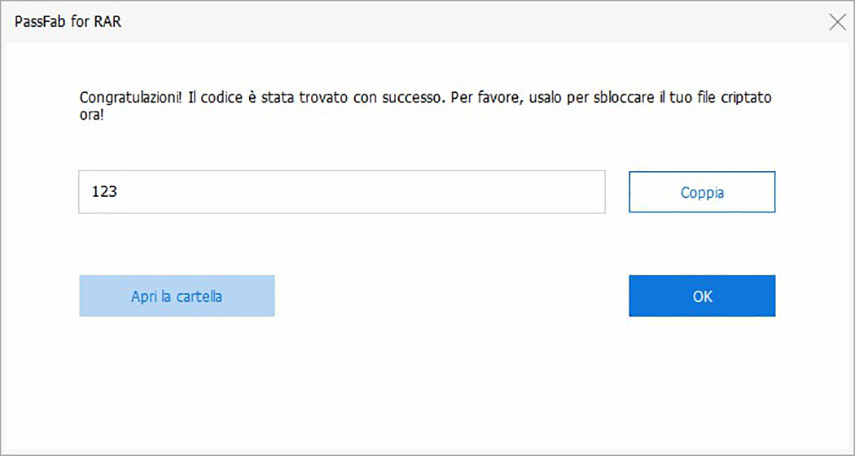Place the cursor after 123 in the field

(121, 192)
